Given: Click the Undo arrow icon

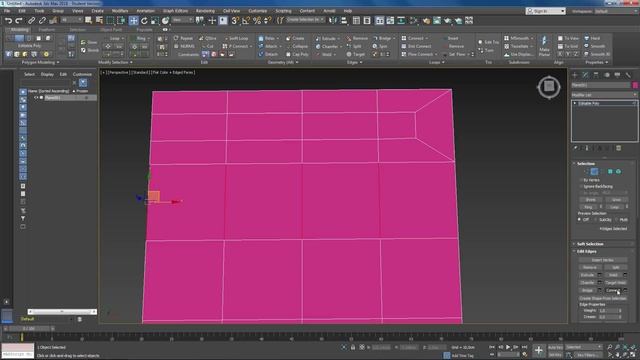Looking at the screenshot, I should point(8,20).
